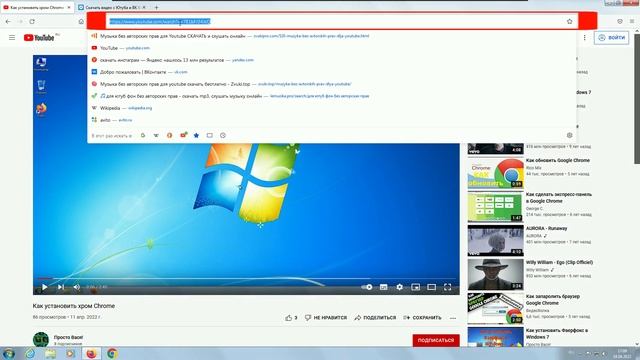Search history using the clock shortcut icon
Viewport: 640px width, 360px height.
223,135
